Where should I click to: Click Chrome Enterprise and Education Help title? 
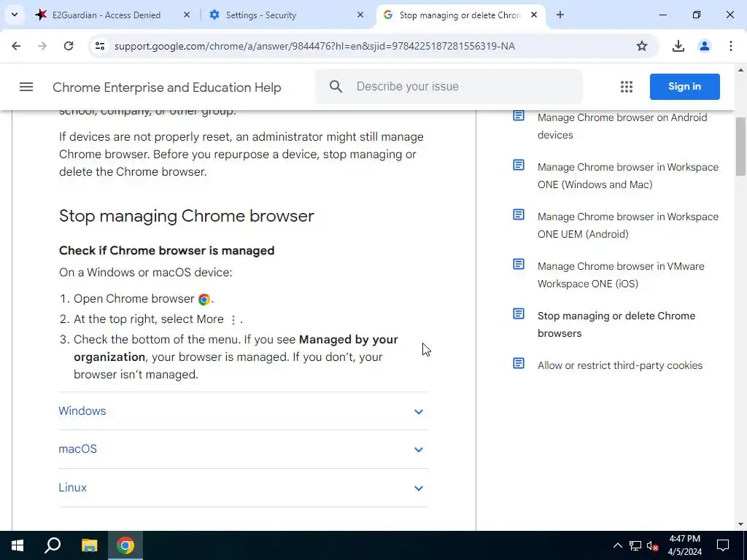click(x=167, y=87)
